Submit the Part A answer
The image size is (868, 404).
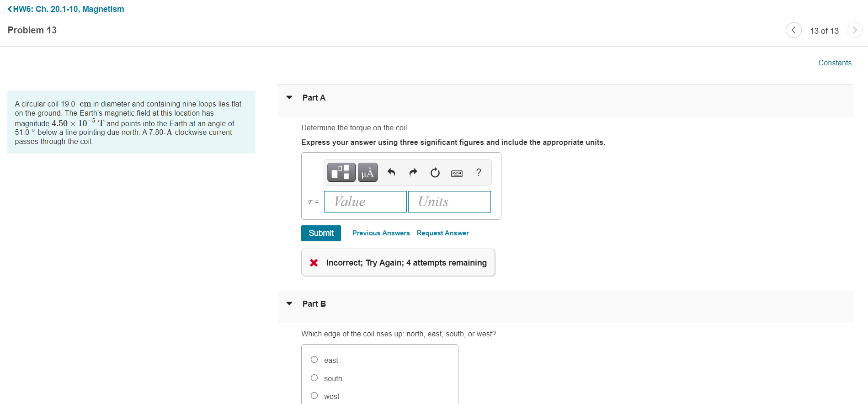321,233
